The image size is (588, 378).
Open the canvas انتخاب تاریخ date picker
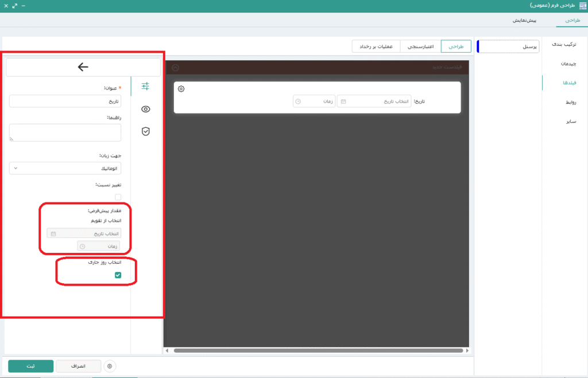click(373, 102)
